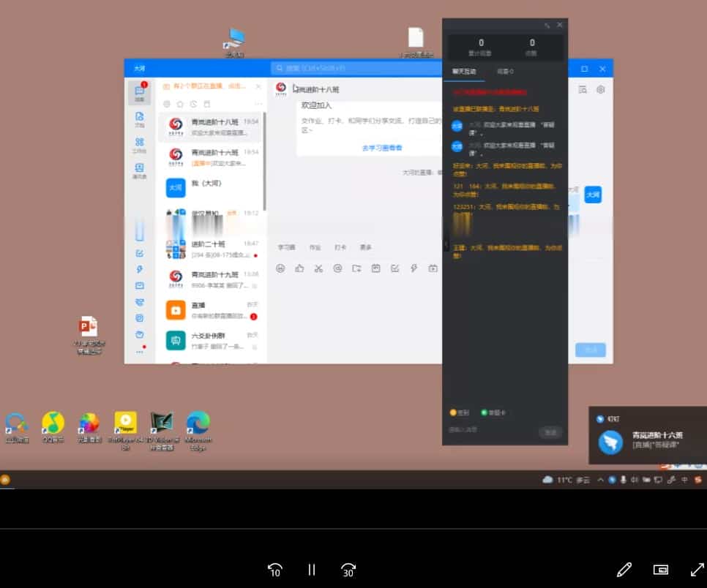Click the scissors screenshot icon in chat toolbar
This screenshot has width=707, height=588.
[318, 268]
